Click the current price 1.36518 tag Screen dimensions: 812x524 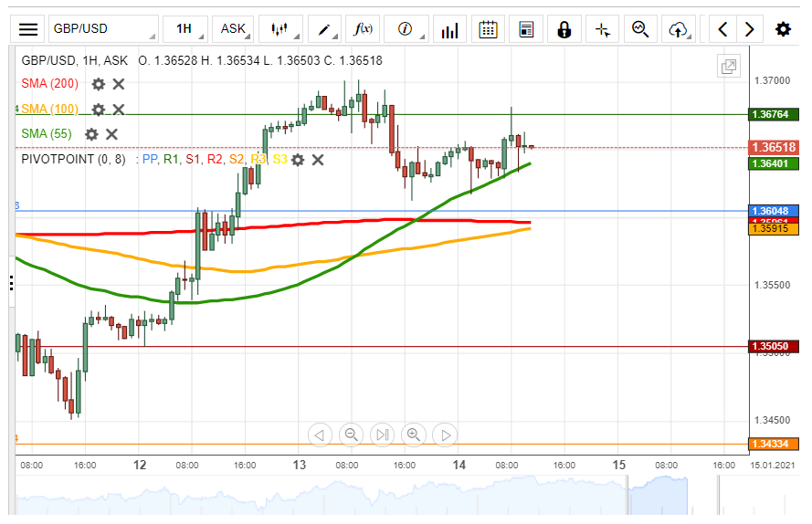pyautogui.click(x=774, y=147)
